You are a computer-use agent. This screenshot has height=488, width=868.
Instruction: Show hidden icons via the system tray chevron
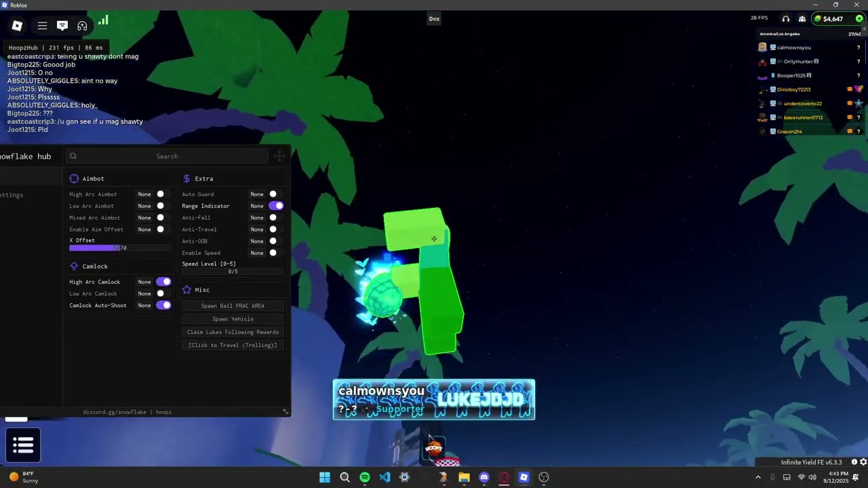758,477
